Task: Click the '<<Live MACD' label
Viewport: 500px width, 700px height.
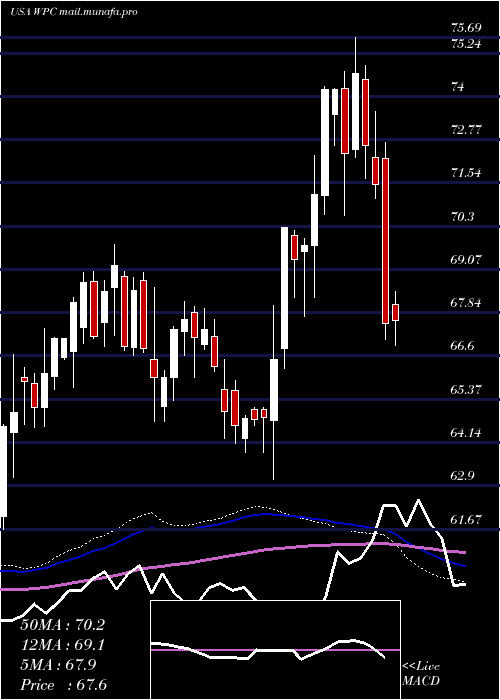Action: tap(421, 673)
